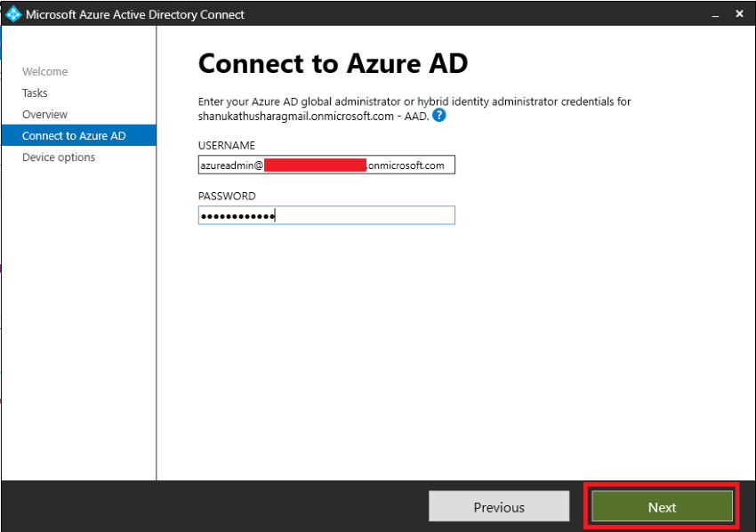The width and height of the screenshot is (756, 532).
Task: Focus the USERNAME input field
Action: point(326,165)
